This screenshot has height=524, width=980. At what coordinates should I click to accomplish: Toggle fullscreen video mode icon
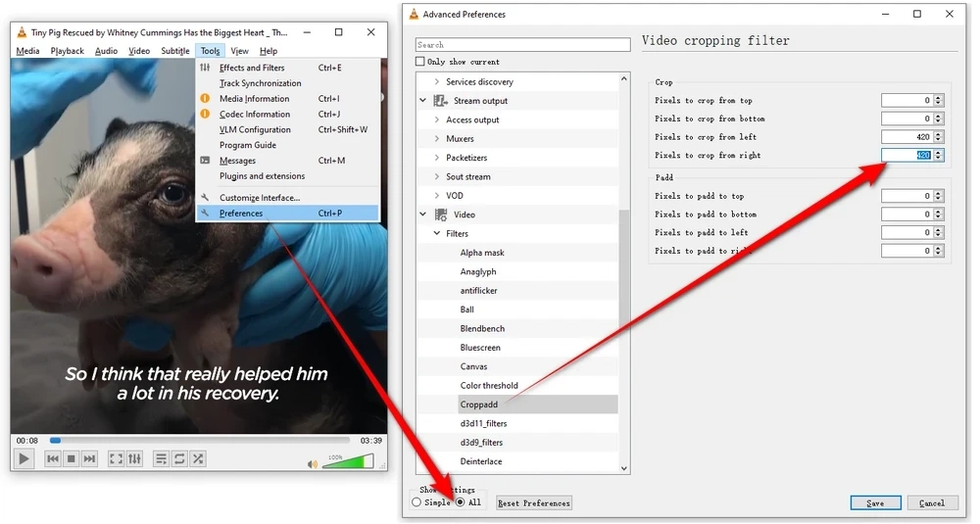tap(116, 459)
